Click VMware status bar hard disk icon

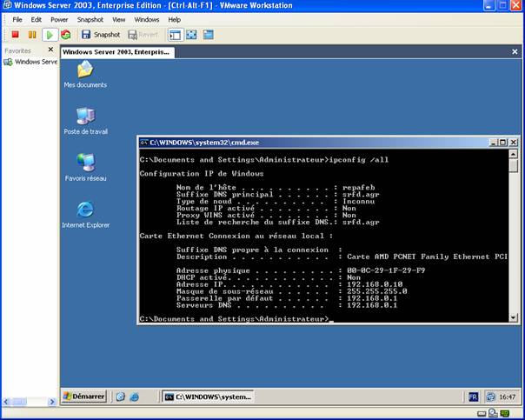click(x=482, y=414)
